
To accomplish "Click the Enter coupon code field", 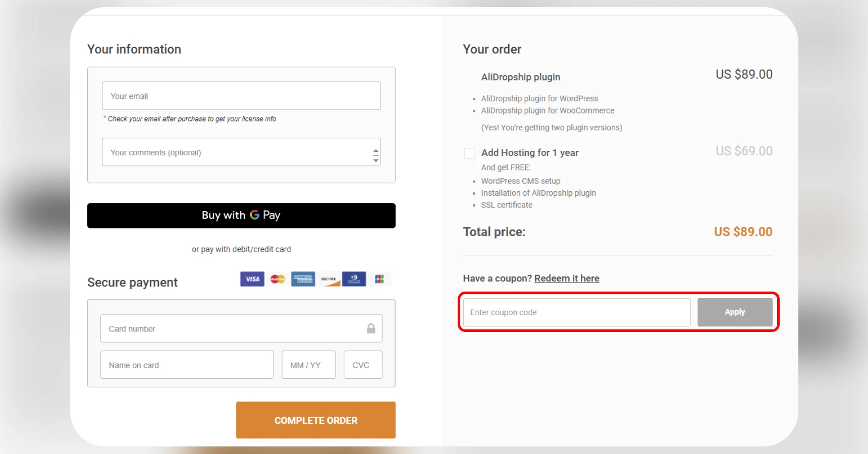I will pos(575,312).
